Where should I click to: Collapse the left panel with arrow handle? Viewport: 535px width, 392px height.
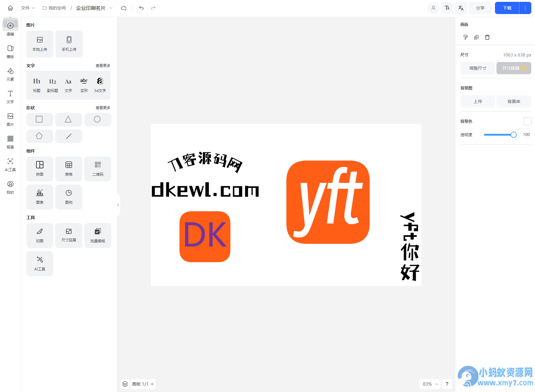[118, 205]
